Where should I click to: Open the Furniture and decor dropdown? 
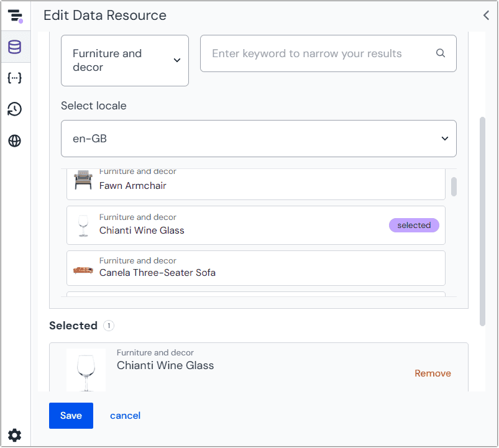tap(125, 60)
